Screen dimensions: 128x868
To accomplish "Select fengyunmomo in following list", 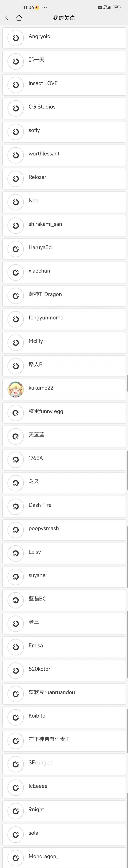I will coord(64,319).
